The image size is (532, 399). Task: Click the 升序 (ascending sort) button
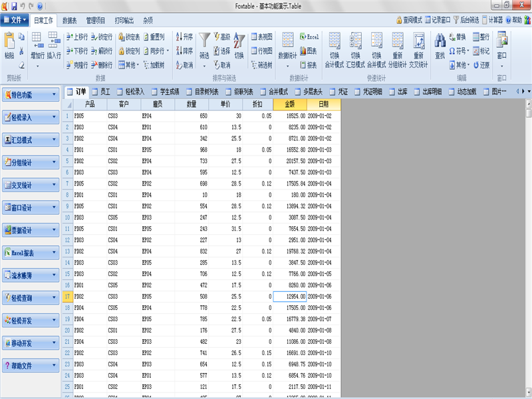tap(184, 37)
